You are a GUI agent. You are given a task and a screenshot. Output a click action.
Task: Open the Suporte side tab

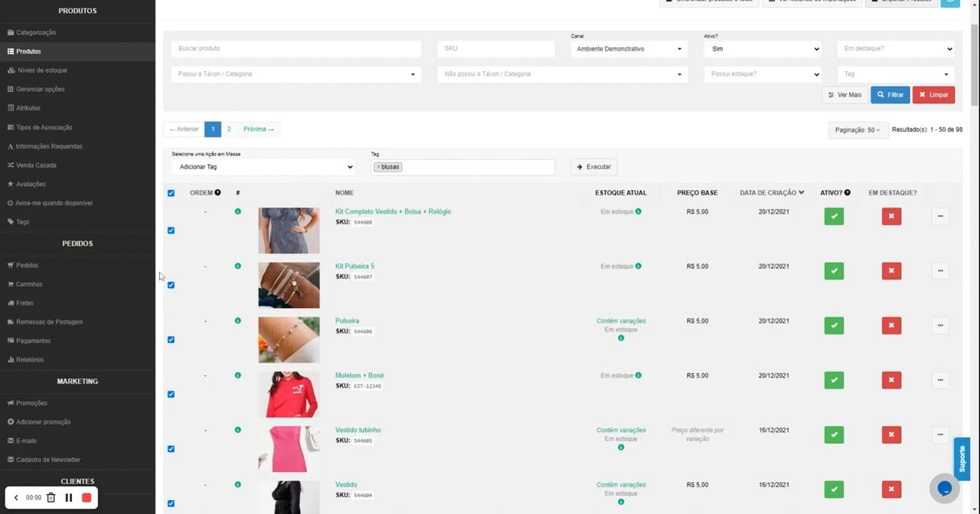[x=962, y=459]
